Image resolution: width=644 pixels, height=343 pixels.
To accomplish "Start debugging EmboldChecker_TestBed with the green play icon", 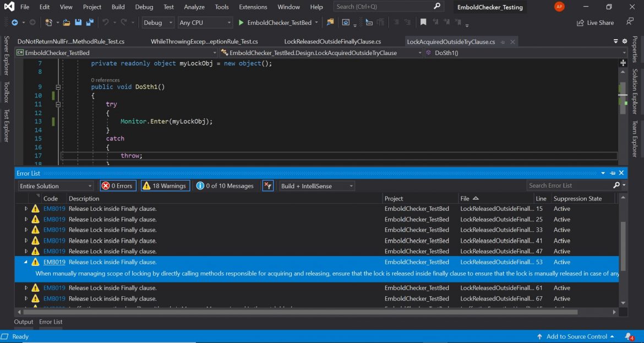I will click(241, 23).
